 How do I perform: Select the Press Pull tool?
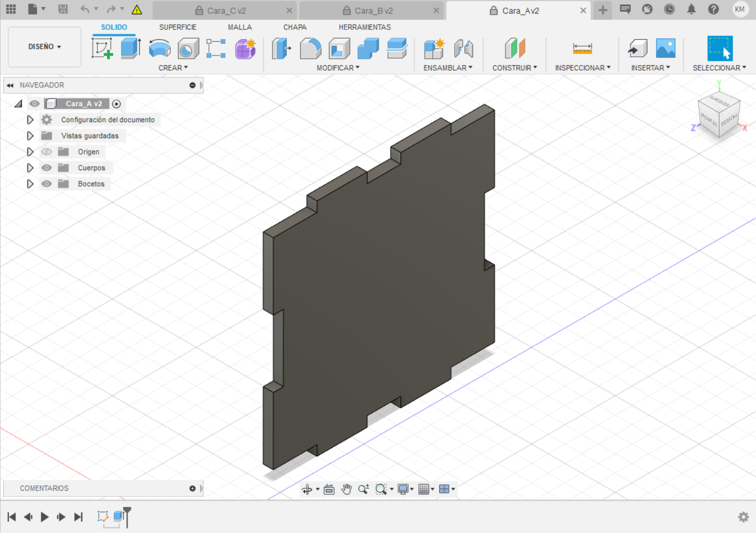(281, 49)
